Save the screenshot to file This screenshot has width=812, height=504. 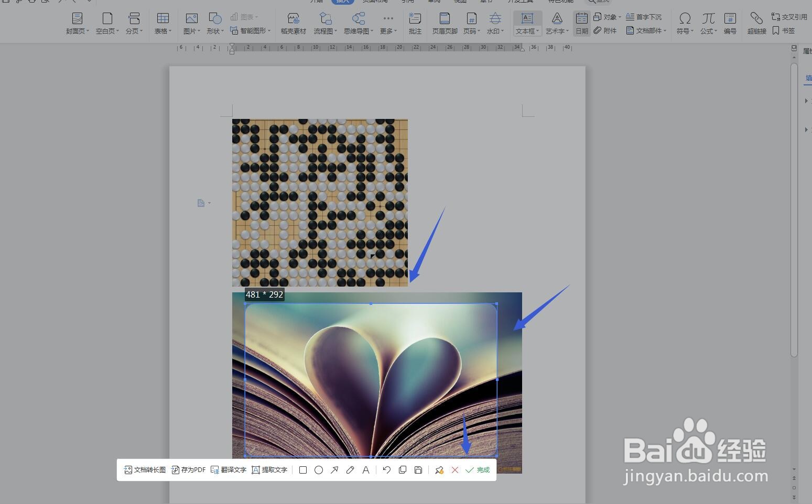point(418,470)
